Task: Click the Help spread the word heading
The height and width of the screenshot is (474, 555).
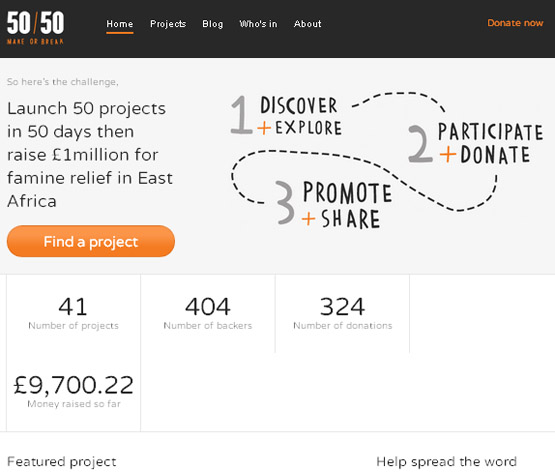Action: coord(446,462)
